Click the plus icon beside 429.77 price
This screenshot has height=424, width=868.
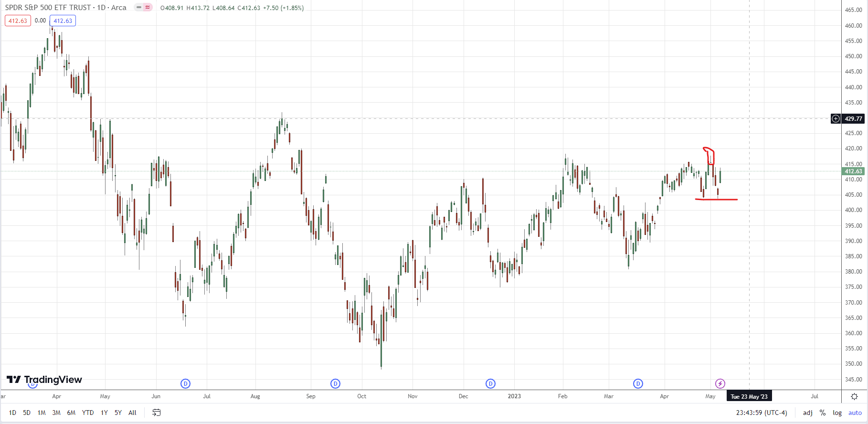[836, 118]
